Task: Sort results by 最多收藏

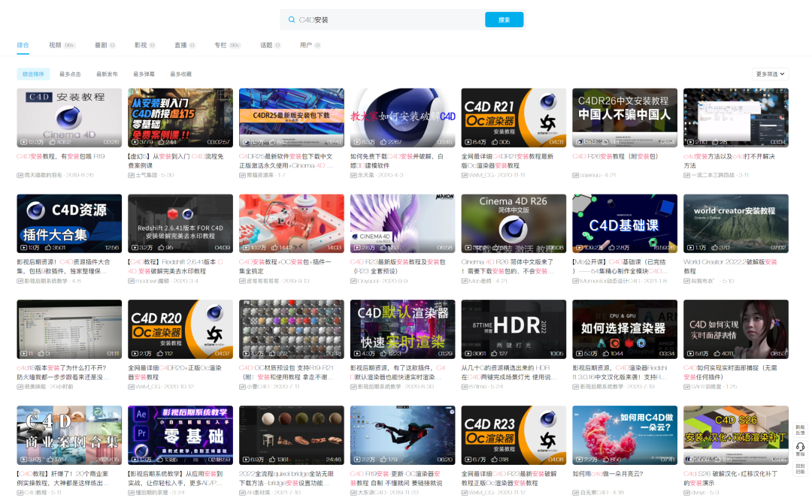Action: tap(180, 74)
